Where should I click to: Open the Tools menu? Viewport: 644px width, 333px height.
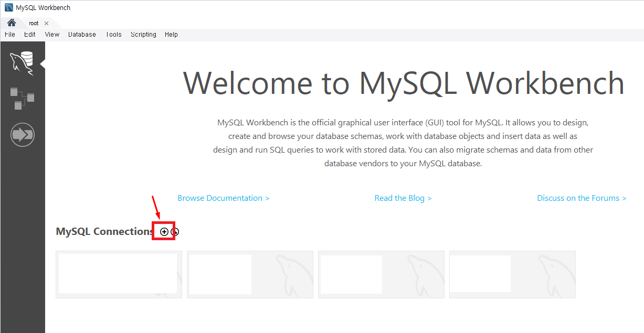point(113,35)
